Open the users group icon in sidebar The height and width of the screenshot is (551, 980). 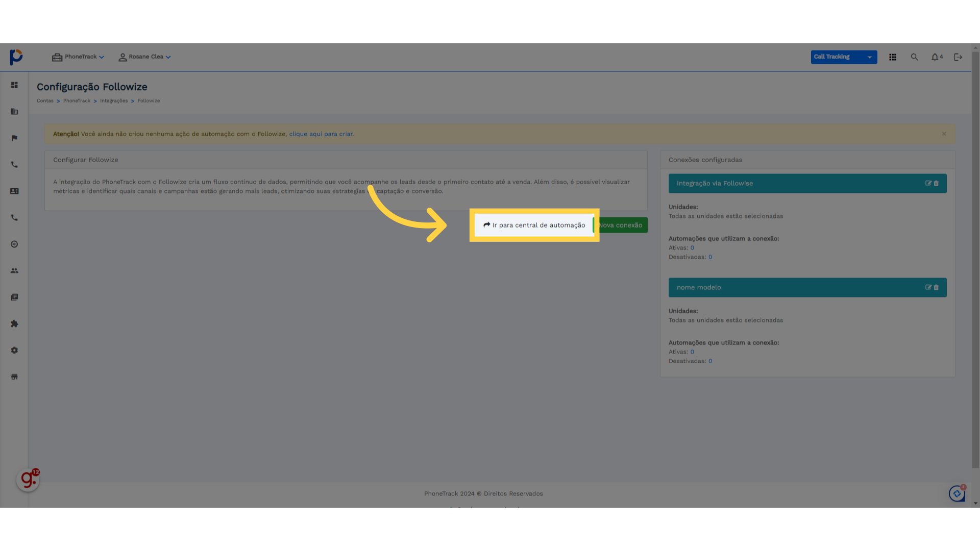click(14, 271)
